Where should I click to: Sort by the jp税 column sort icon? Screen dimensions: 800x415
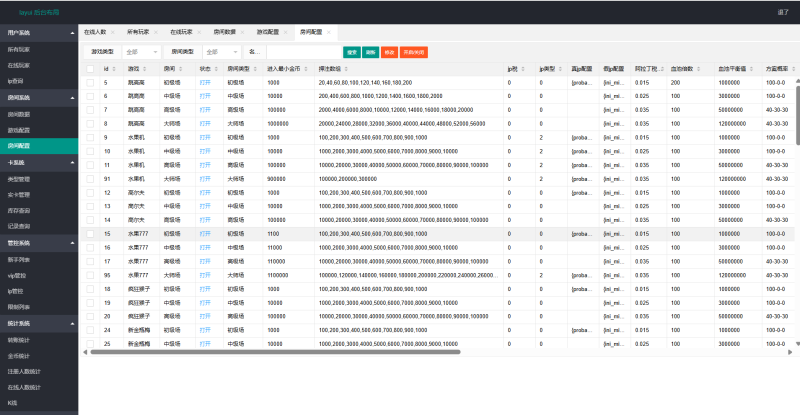[x=523, y=69]
